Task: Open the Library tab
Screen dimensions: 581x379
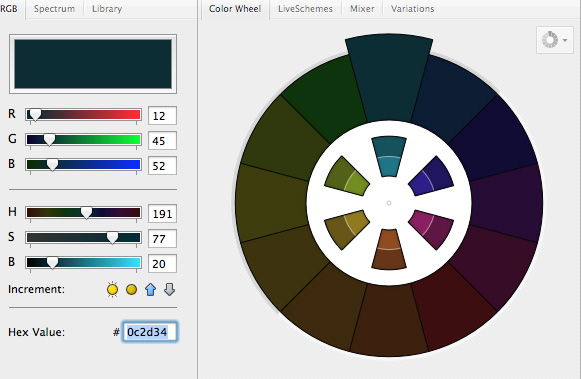Action: coord(107,9)
